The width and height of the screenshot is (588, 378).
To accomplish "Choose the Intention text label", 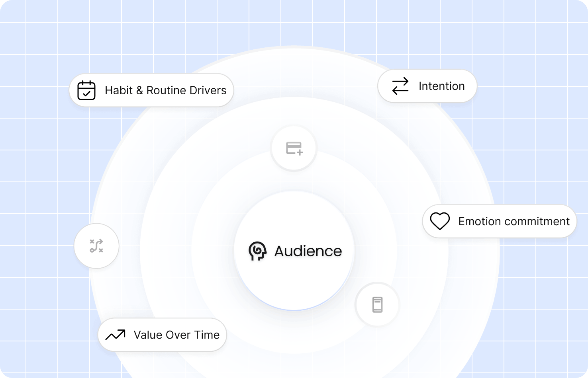I will click(x=441, y=86).
